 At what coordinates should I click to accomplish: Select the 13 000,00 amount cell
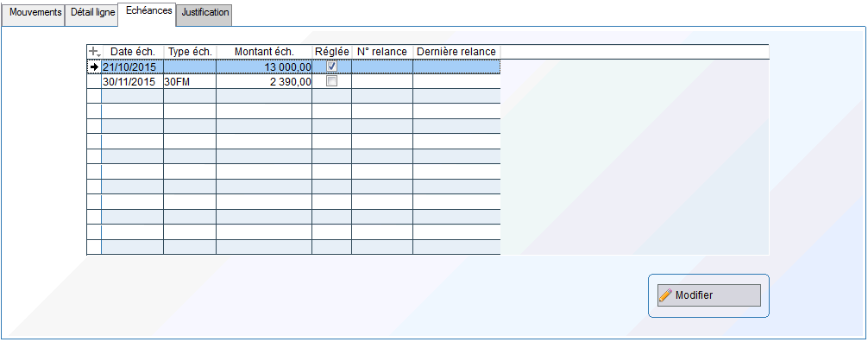264,66
